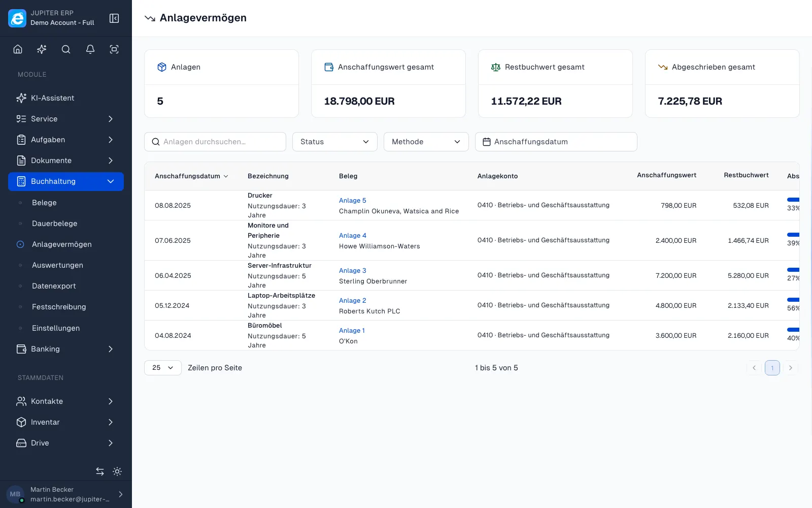
Task: Expand the Kontakte menu
Action: (66, 401)
